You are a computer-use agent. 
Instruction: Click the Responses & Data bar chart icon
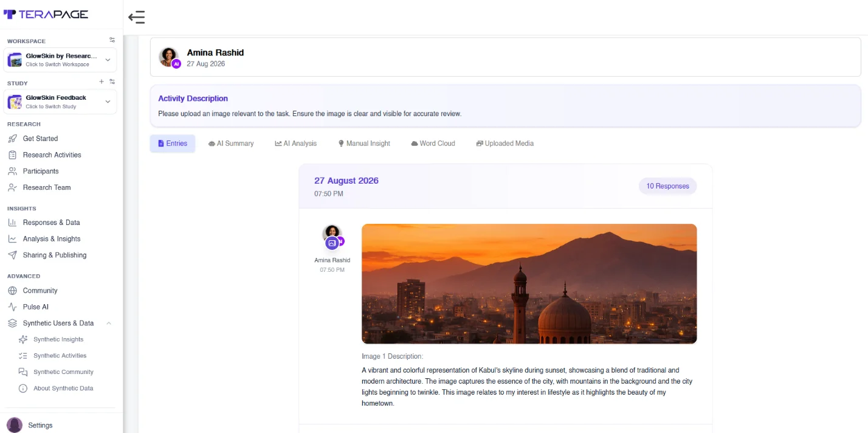point(12,223)
